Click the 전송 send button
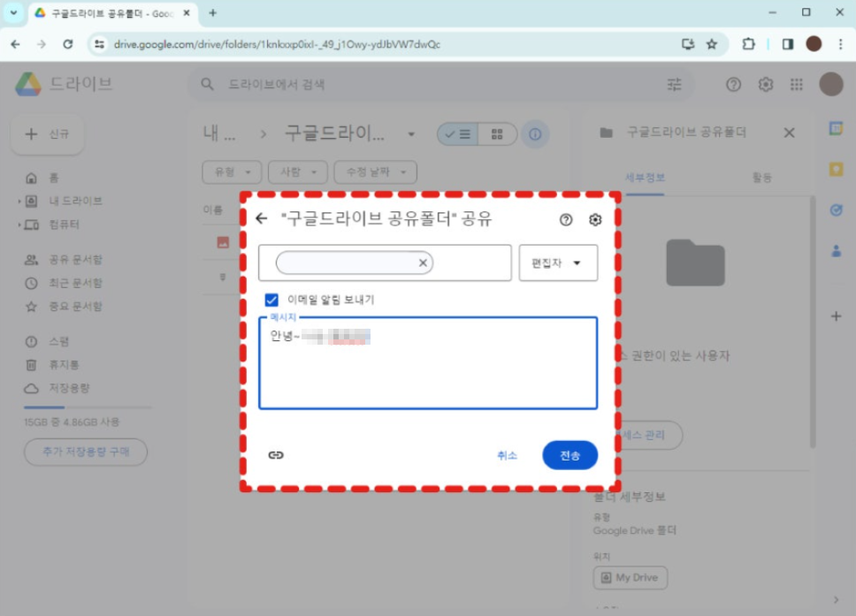 570,455
